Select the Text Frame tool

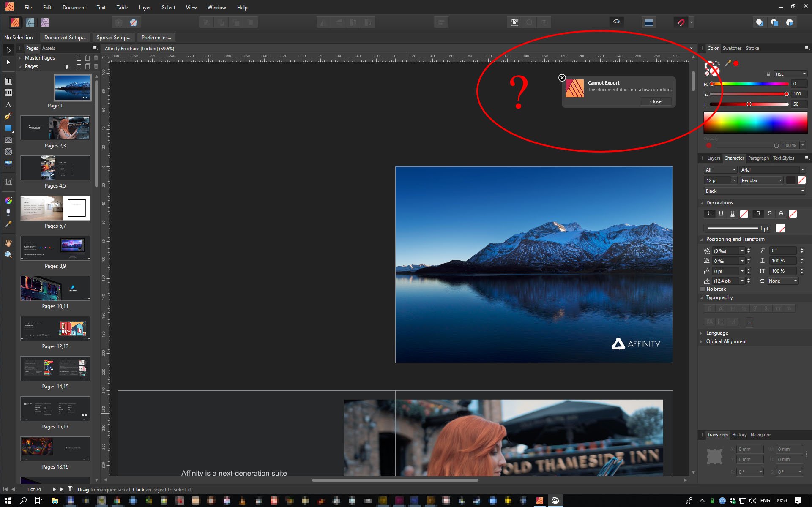pos(9,80)
